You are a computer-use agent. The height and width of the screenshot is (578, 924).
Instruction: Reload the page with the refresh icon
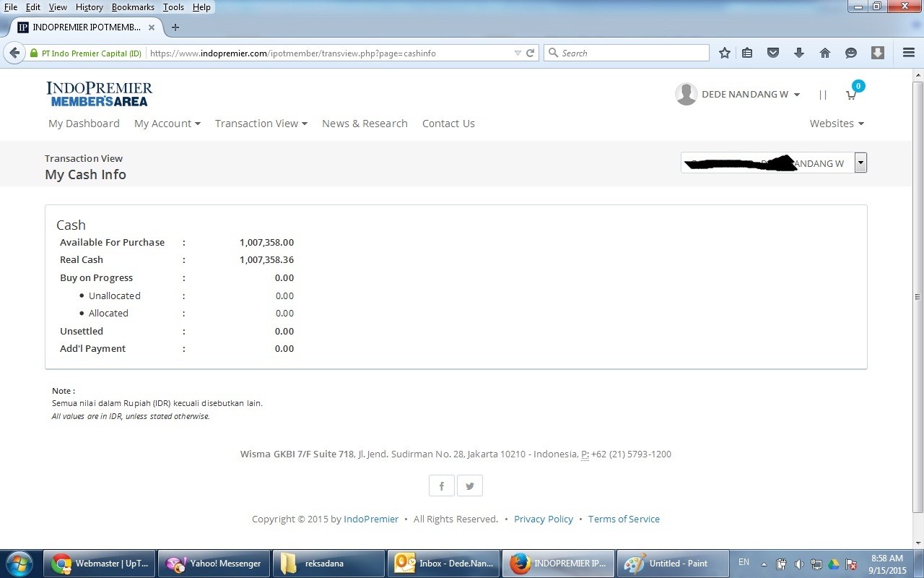tap(531, 53)
